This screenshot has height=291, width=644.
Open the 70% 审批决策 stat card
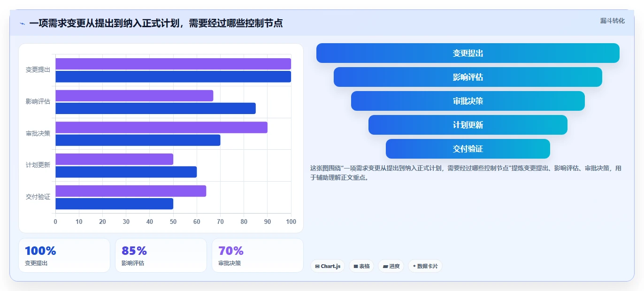pyautogui.click(x=258, y=255)
